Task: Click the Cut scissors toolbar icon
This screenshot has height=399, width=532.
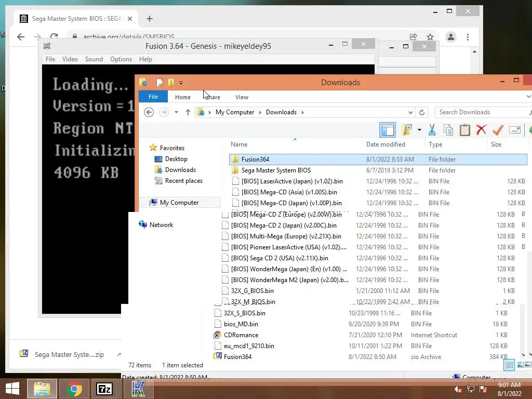Action: pos(432,129)
